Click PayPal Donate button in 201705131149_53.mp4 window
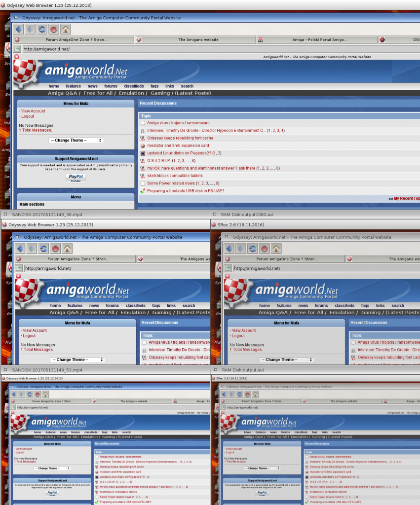Screen dimensions: 420x505 click(x=52, y=493)
